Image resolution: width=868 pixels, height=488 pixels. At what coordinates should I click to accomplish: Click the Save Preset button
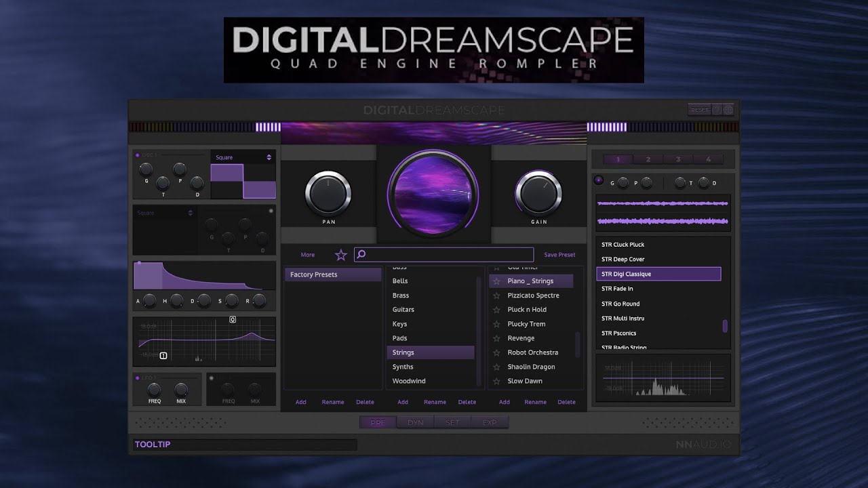[x=559, y=255]
